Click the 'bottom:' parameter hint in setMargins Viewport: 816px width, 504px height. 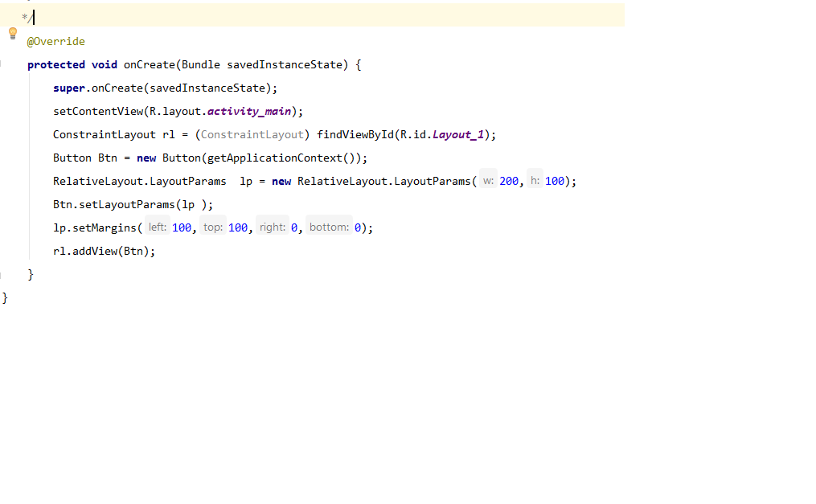pyautogui.click(x=329, y=227)
